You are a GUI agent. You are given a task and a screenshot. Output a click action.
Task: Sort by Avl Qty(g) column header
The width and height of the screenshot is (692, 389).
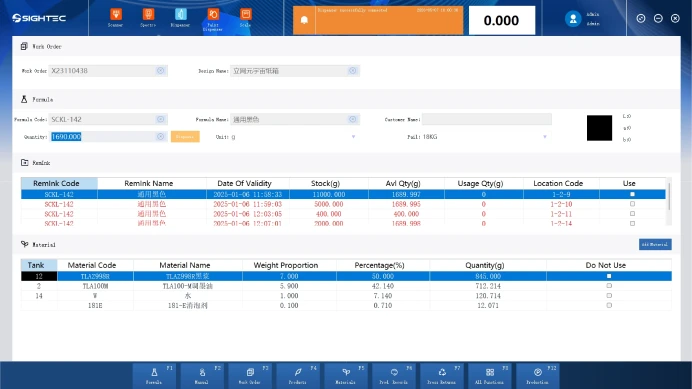(x=406, y=183)
